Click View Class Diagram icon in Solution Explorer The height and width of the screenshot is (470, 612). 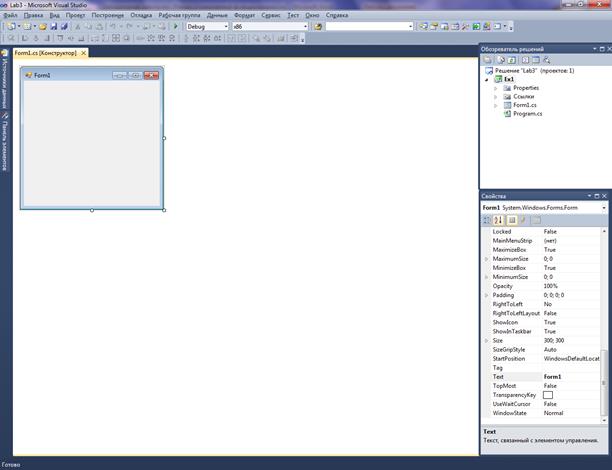[x=546, y=60]
